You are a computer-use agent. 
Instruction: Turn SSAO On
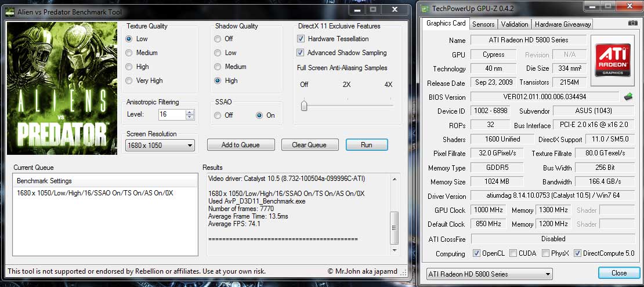pos(259,116)
